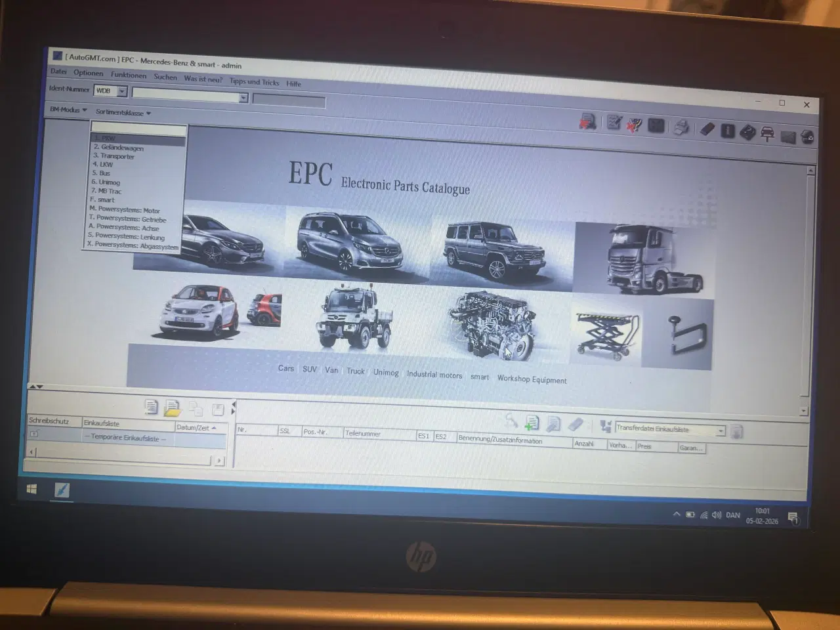
Task: Select the printer icon to print
Action: coord(681,127)
